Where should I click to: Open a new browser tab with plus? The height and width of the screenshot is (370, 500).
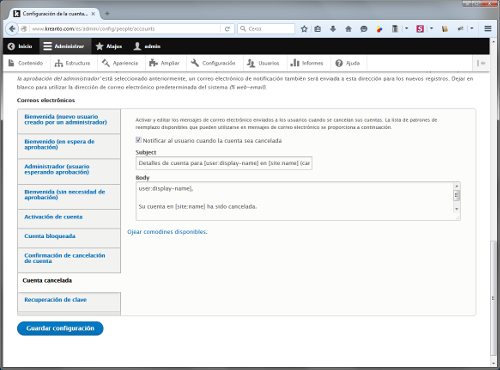click(x=107, y=13)
